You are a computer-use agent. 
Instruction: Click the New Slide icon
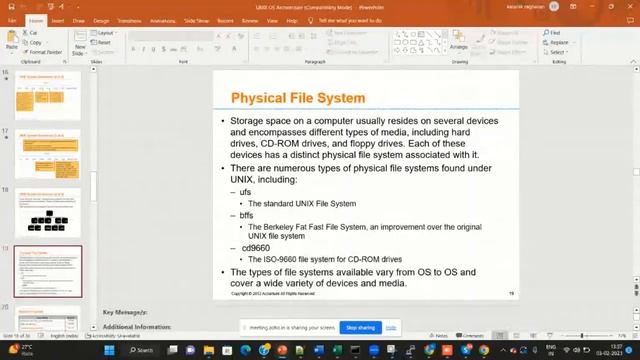[80, 37]
